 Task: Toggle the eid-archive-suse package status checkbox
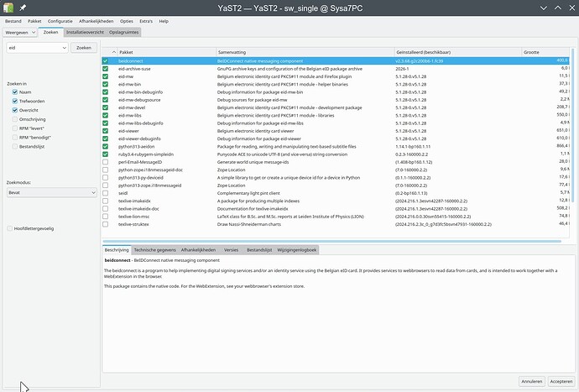105,69
